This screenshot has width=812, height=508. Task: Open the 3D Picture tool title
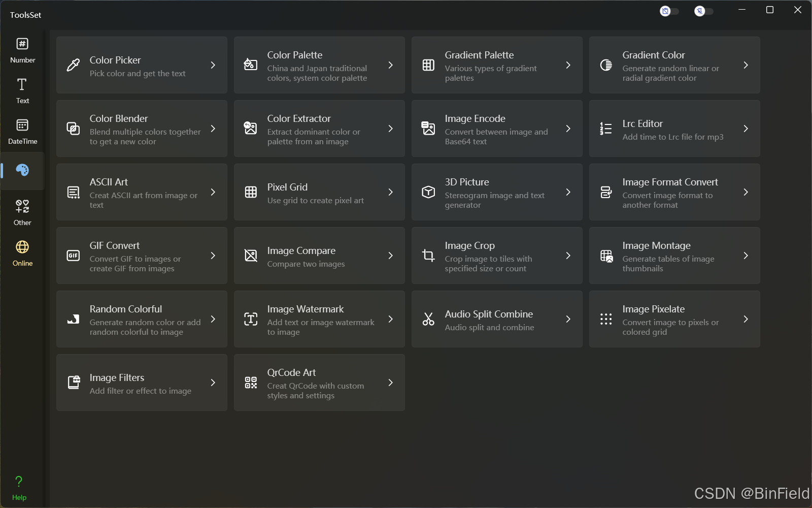pyautogui.click(x=467, y=182)
